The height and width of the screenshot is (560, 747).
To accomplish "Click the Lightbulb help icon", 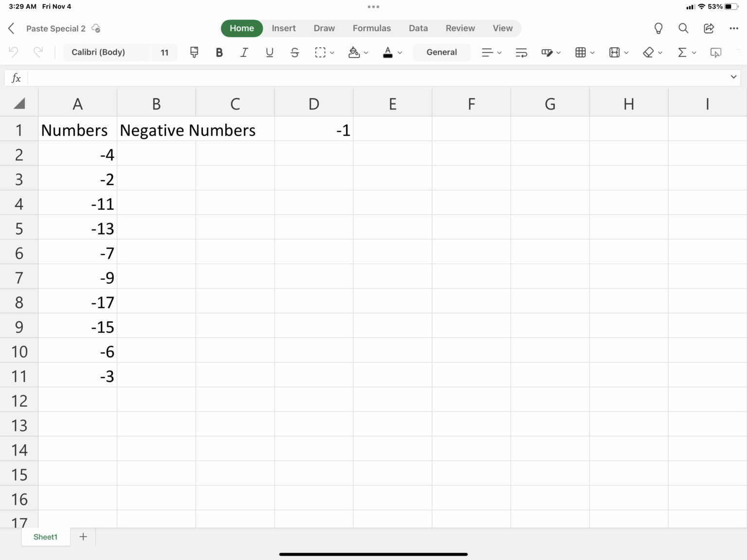I will click(658, 28).
